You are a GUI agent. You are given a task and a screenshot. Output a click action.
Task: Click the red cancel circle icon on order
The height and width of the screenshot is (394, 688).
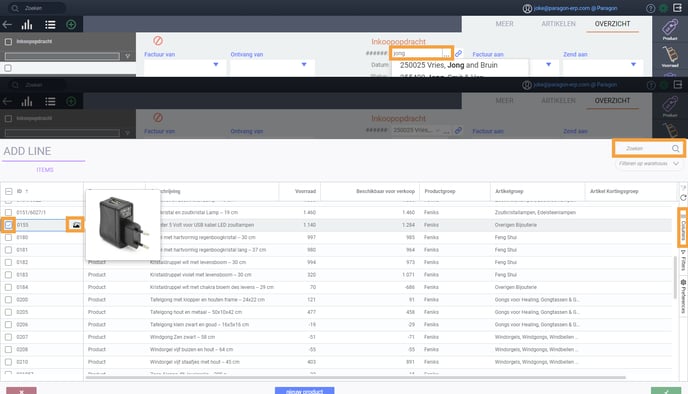pos(158,41)
